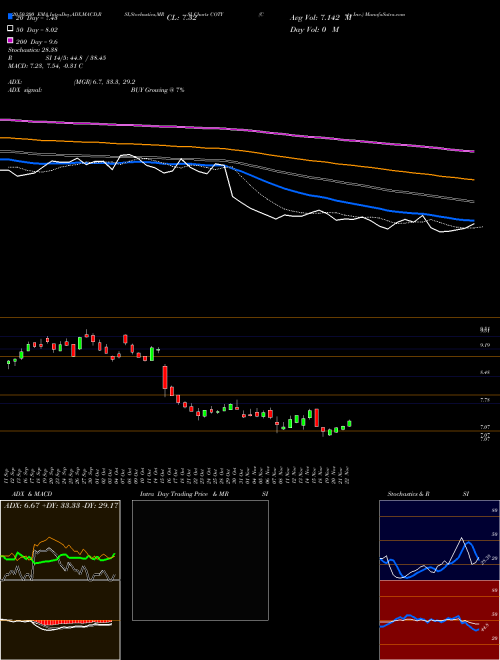Screen dimensions: 500x660
Task: Select the '200 Day - 9.6' label
Action: point(37,42)
